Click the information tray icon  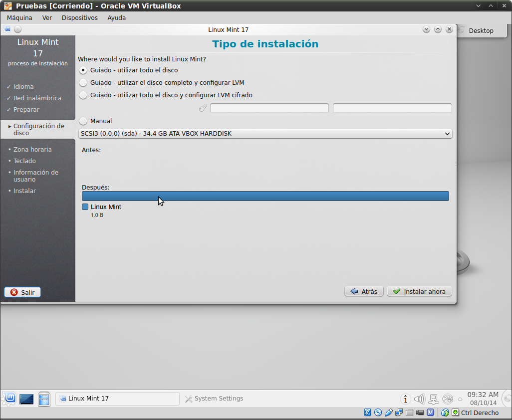(406, 399)
